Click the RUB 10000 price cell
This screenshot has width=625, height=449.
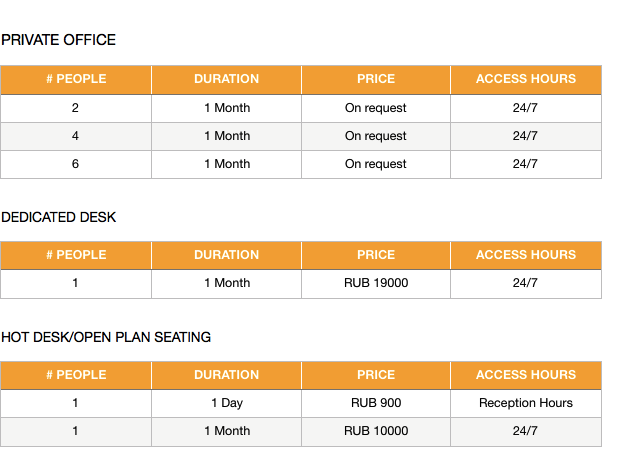click(x=376, y=431)
